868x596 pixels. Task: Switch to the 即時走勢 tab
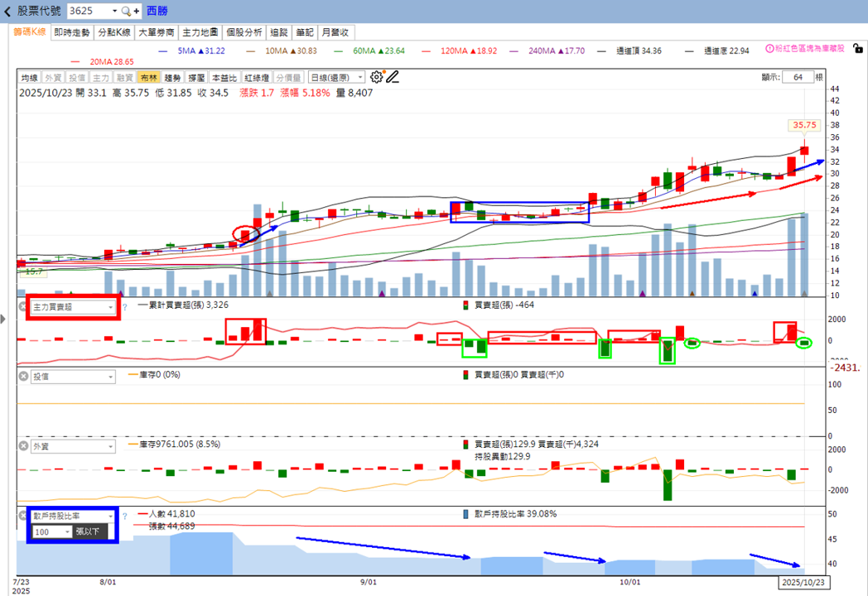[x=72, y=32]
